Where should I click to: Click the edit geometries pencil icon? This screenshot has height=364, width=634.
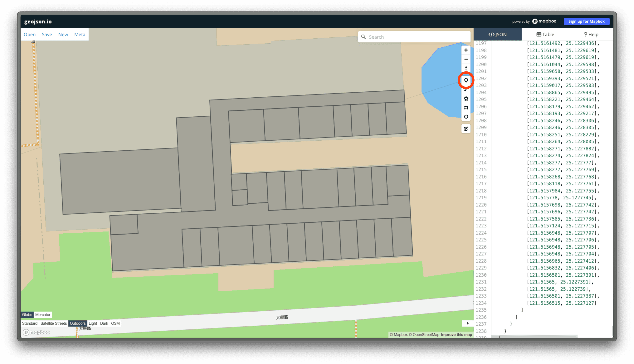pos(466,129)
